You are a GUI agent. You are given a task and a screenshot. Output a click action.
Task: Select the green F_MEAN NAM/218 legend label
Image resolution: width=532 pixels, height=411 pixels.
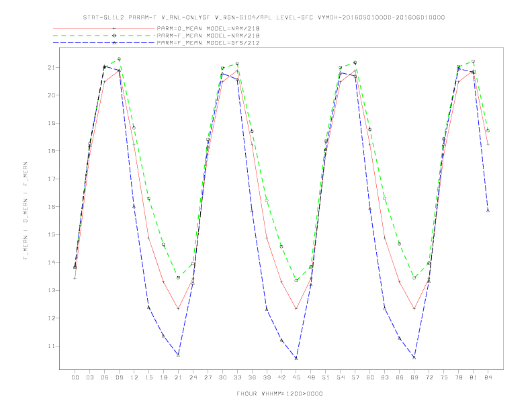[208, 36]
